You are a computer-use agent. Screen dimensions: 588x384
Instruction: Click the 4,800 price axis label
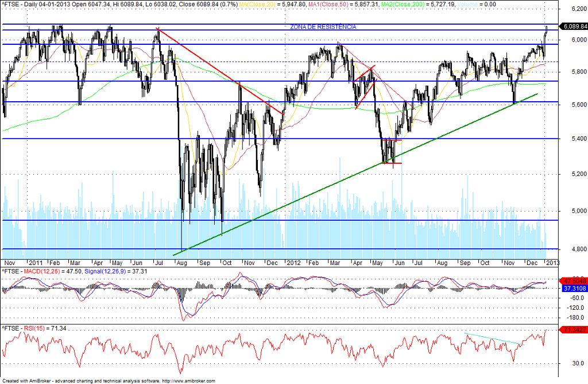click(x=579, y=249)
